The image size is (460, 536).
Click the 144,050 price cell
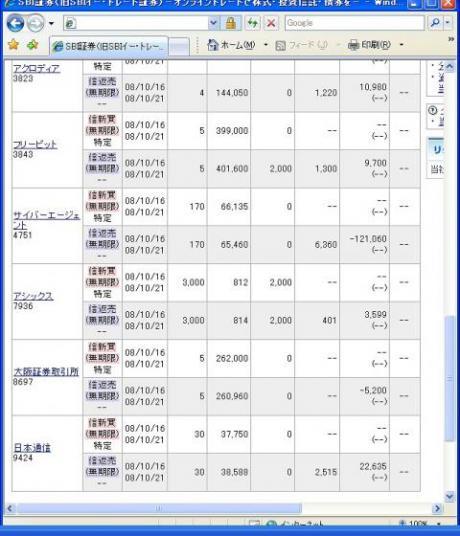232,93
